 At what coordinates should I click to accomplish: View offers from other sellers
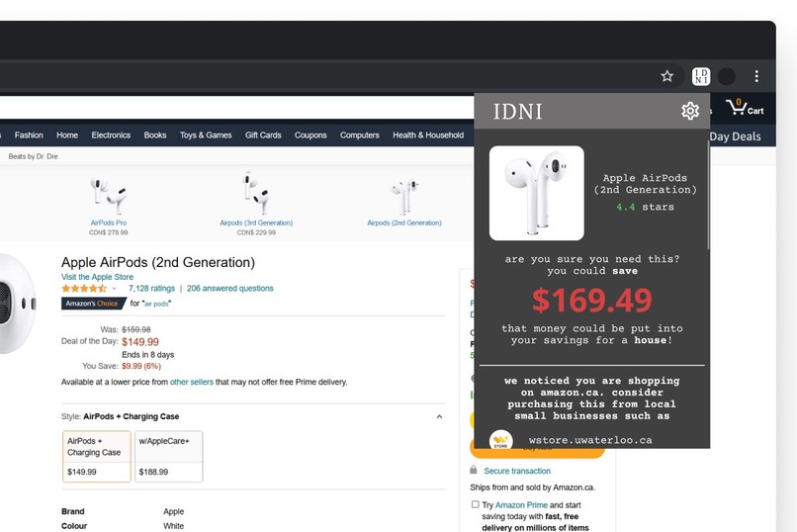(x=192, y=382)
